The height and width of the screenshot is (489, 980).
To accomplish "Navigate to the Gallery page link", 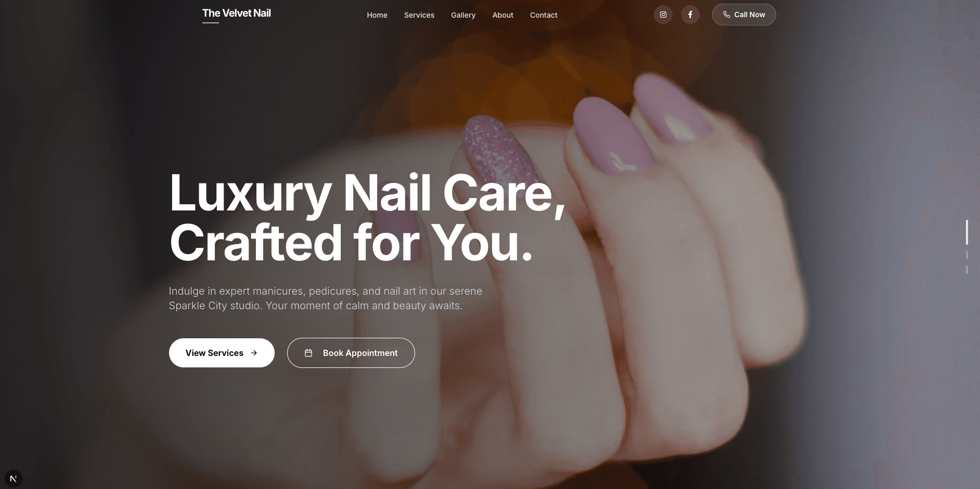I will click(x=463, y=15).
